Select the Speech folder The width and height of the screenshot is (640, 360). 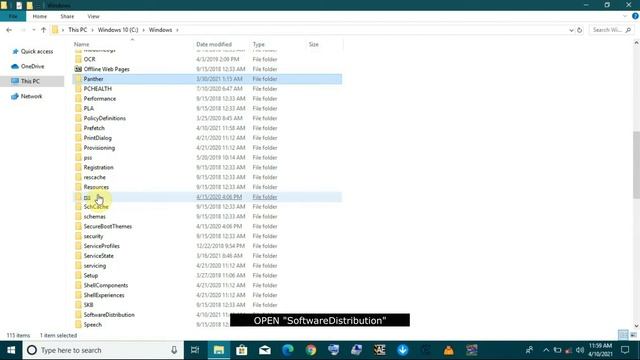pos(93,324)
